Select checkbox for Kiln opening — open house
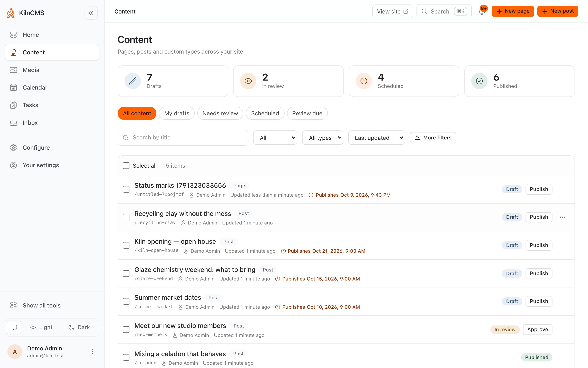This screenshot has height=368, width=588. tap(126, 245)
